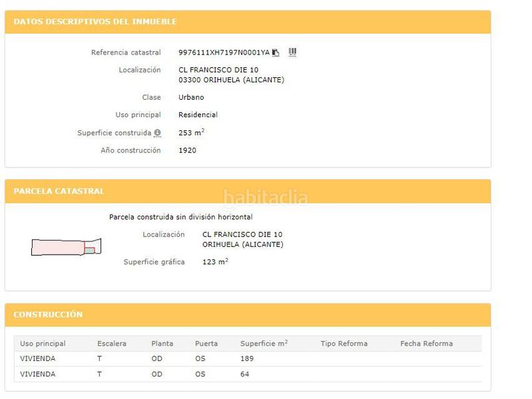Image resolution: width=532 pixels, height=399 pixels.
Task: Click the barcode icon beside the reference
Action: tap(292, 53)
